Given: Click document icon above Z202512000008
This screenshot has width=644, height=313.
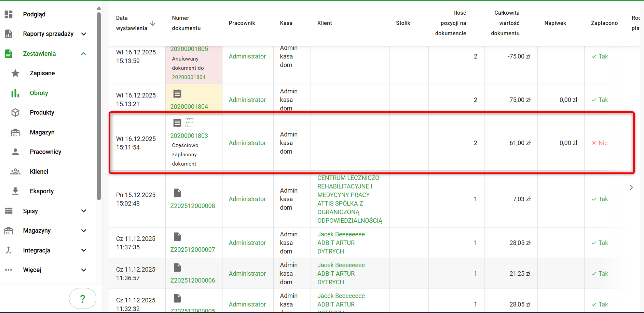Looking at the screenshot, I should [x=177, y=193].
